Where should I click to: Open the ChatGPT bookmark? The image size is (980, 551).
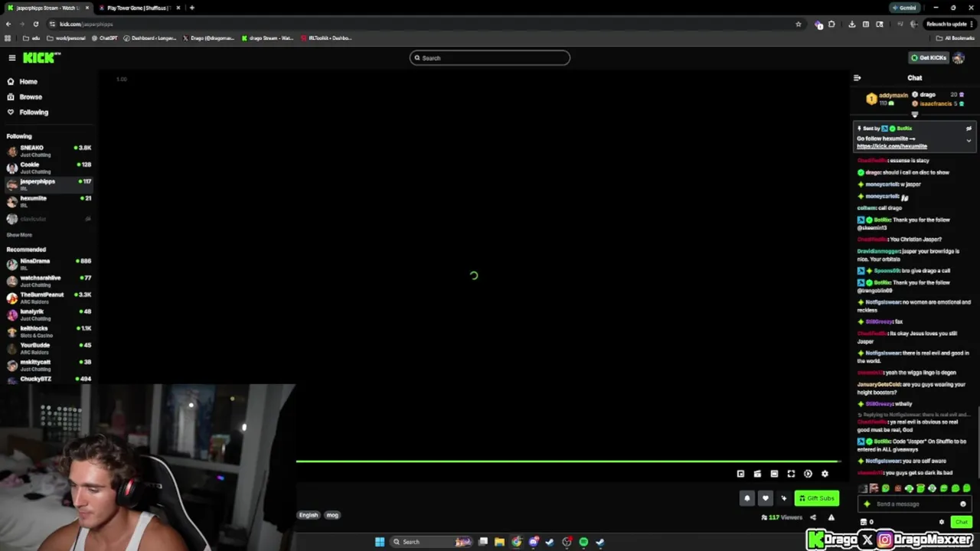click(104, 37)
